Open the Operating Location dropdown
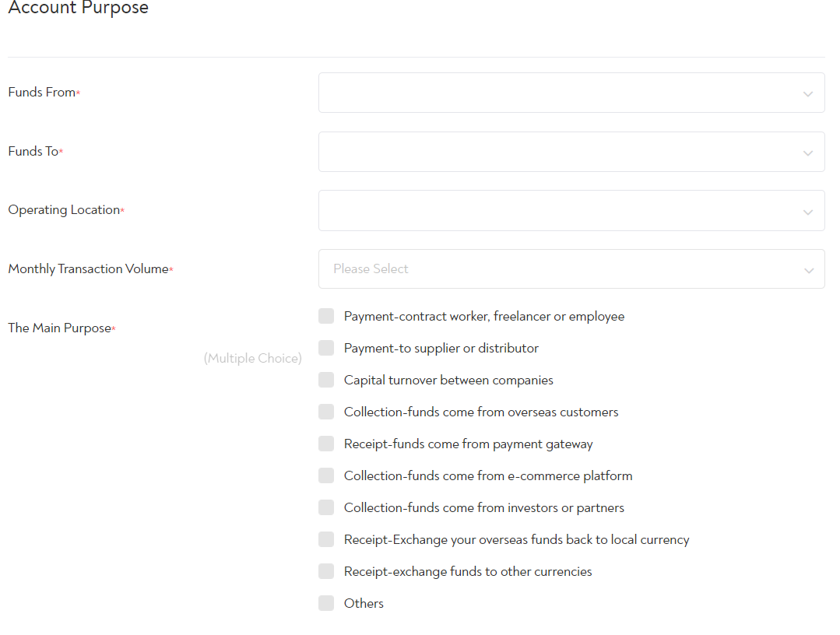Viewport: 840px width, 635px height. click(571, 210)
